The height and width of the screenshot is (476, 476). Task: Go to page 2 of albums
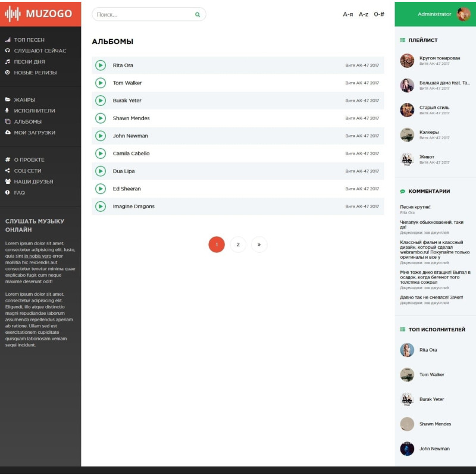pos(238,245)
